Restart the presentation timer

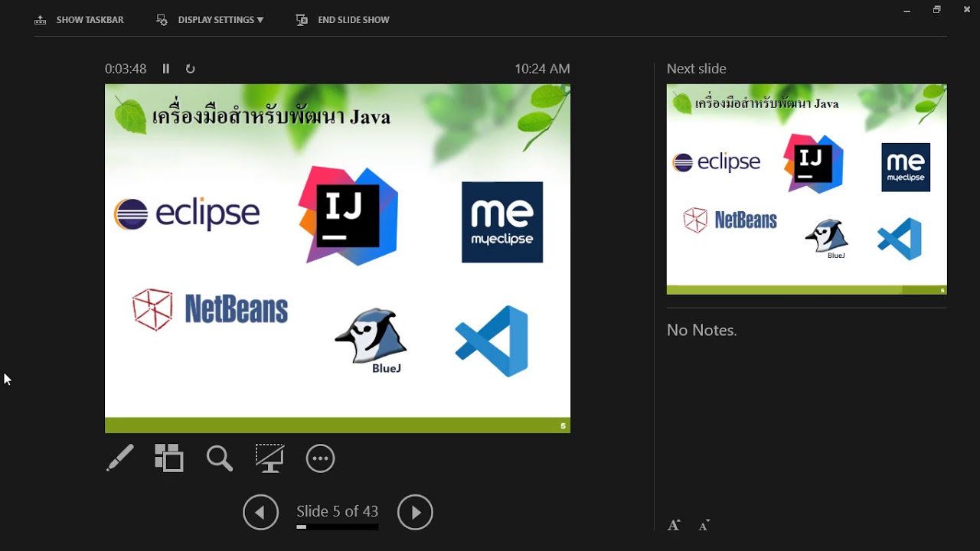click(191, 69)
